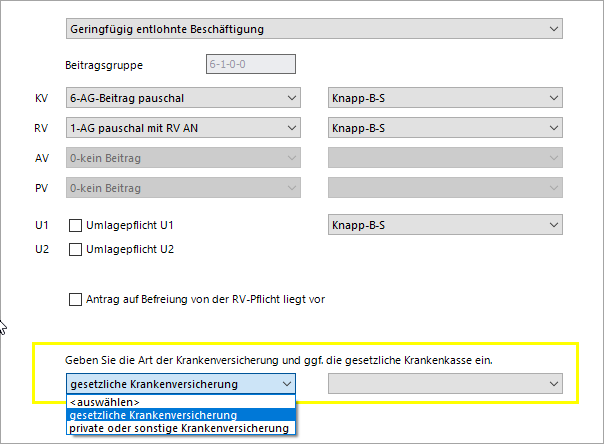Viewport: 604px width, 444px height.
Task: Click the AV 0-kein Beitrag disabled dropdown
Action: tap(183, 158)
